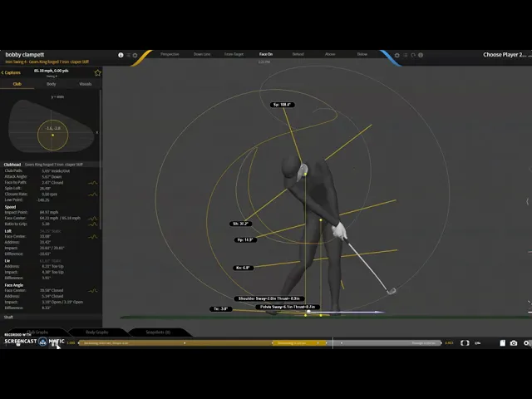This screenshot has width=532, height=399.
Task: Click Choose Player 2 button
Action: 505,55
